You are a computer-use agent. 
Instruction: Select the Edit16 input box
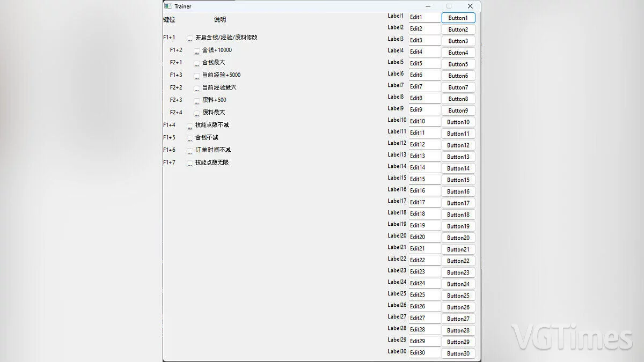424,191
